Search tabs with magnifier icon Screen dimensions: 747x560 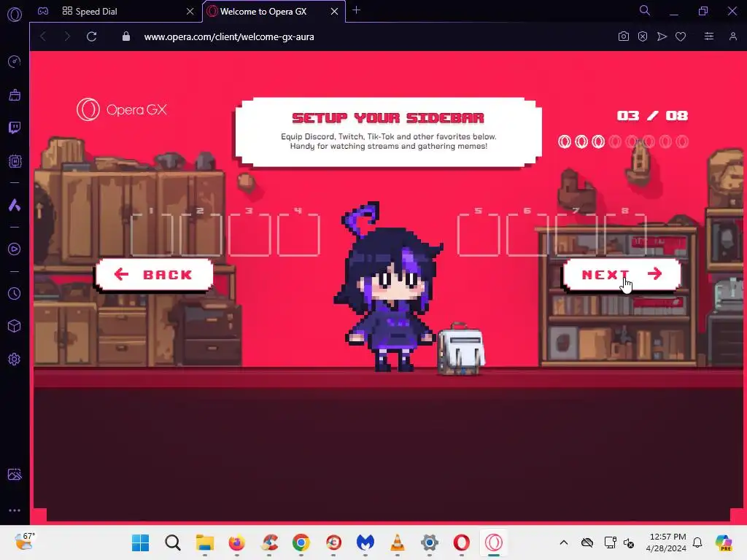pos(645,10)
